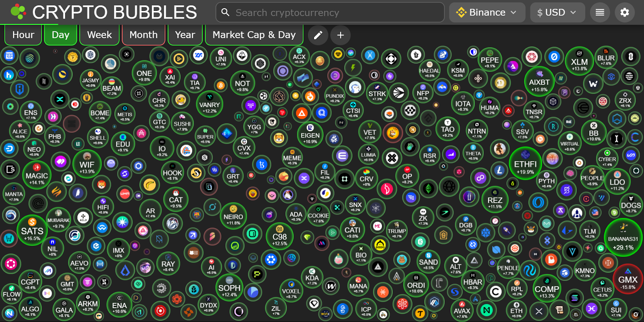
Task: Select the TAO bubble
Action: click(x=448, y=128)
